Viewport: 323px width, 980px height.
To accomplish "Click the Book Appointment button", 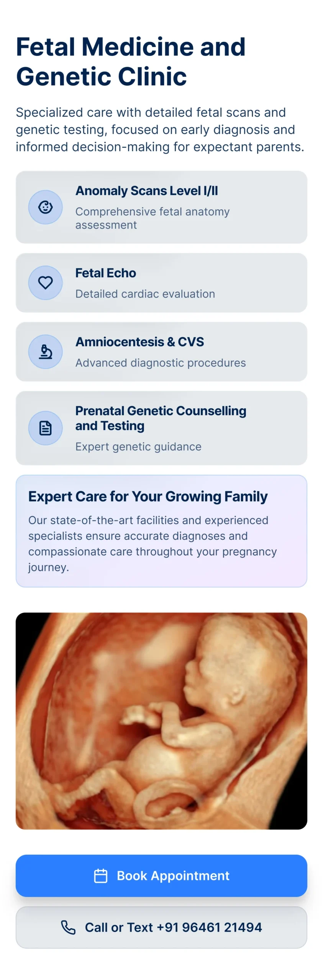I will click(161, 875).
